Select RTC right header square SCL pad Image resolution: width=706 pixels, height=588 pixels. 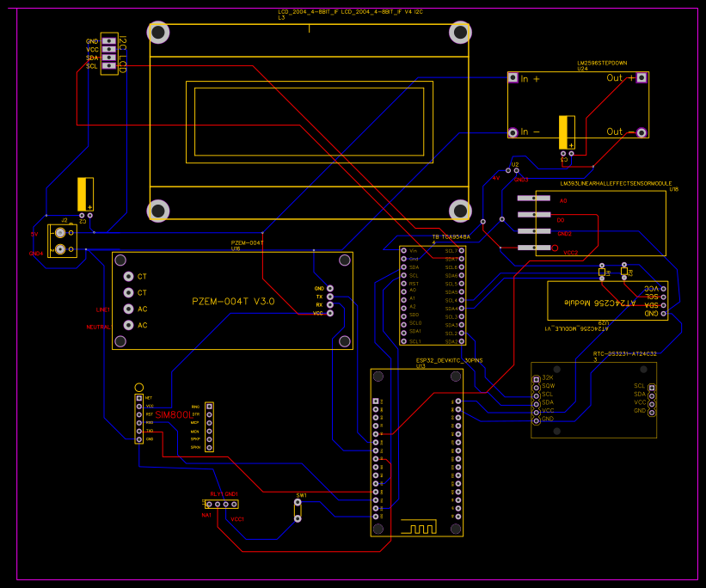[652, 388]
